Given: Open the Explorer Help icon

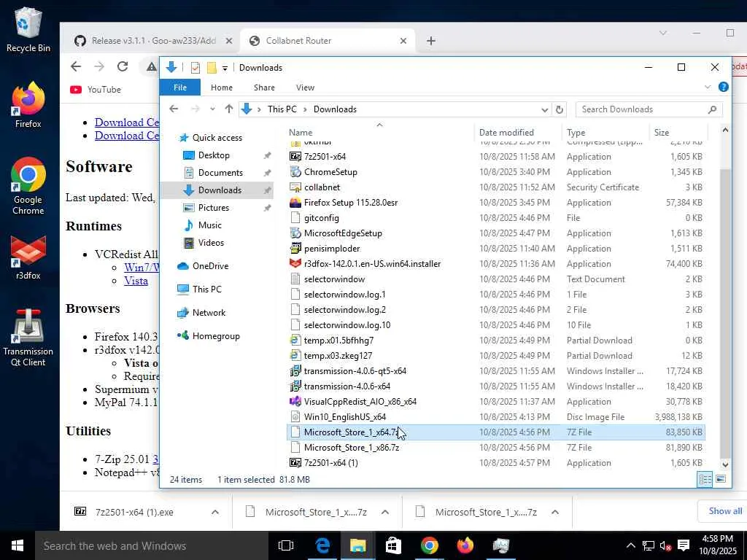Looking at the screenshot, I should point(723,87).
